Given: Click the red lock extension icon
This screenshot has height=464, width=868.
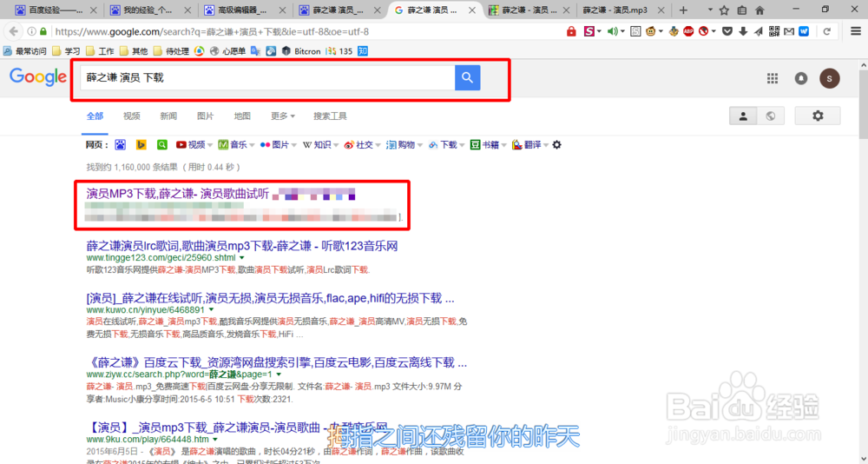Looking at the screenshot, I should [x=571, y=31].
